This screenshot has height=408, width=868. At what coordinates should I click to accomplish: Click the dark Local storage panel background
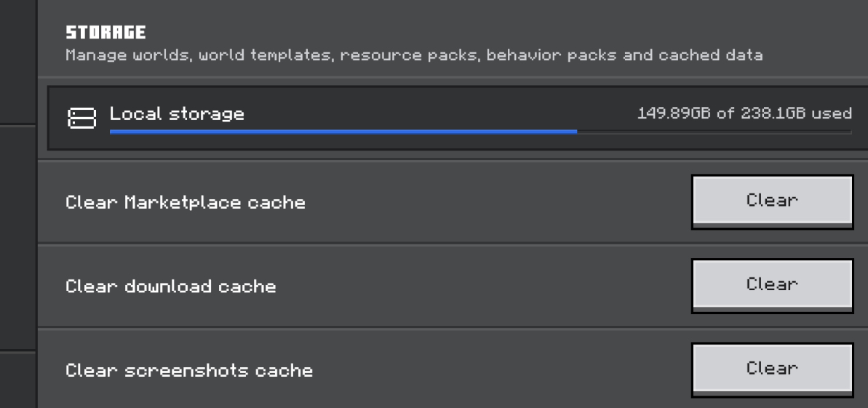(443, 143)
